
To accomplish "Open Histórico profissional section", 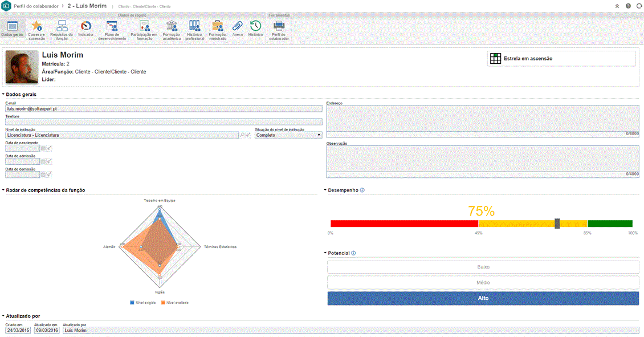I will pos(195,30).
